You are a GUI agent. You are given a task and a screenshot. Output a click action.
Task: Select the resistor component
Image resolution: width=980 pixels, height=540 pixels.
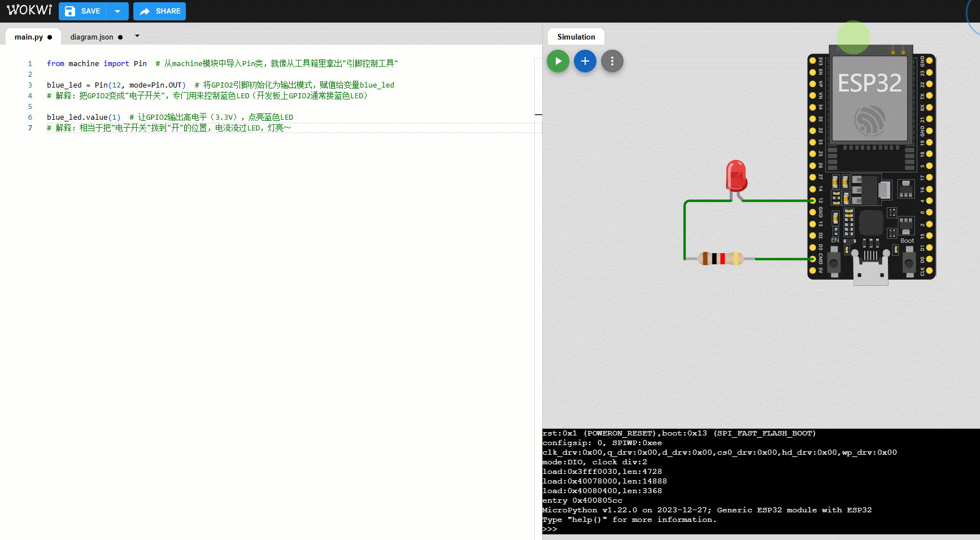tap(721, 259)
